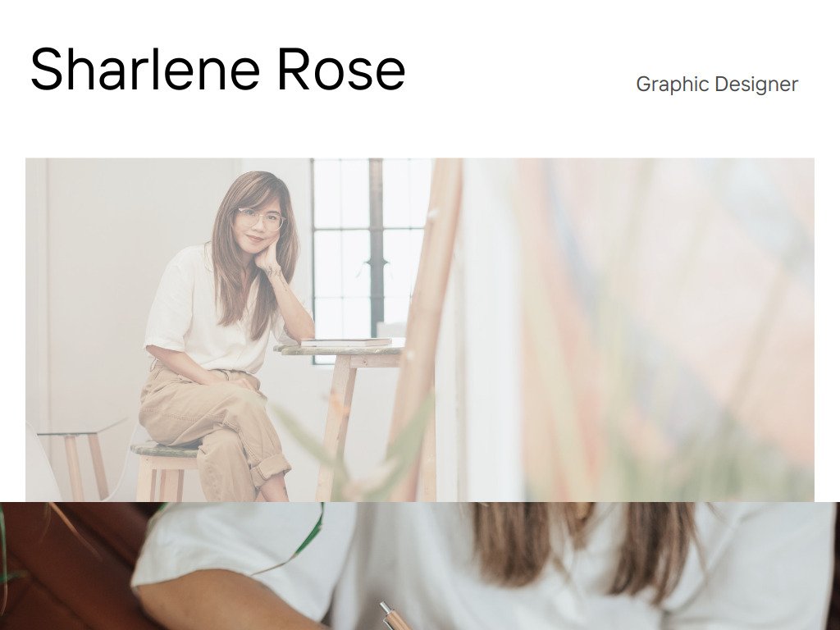Screen dimensions: 840x630
Task: Click the book lying on the wooden table
Action: point(345,342)
